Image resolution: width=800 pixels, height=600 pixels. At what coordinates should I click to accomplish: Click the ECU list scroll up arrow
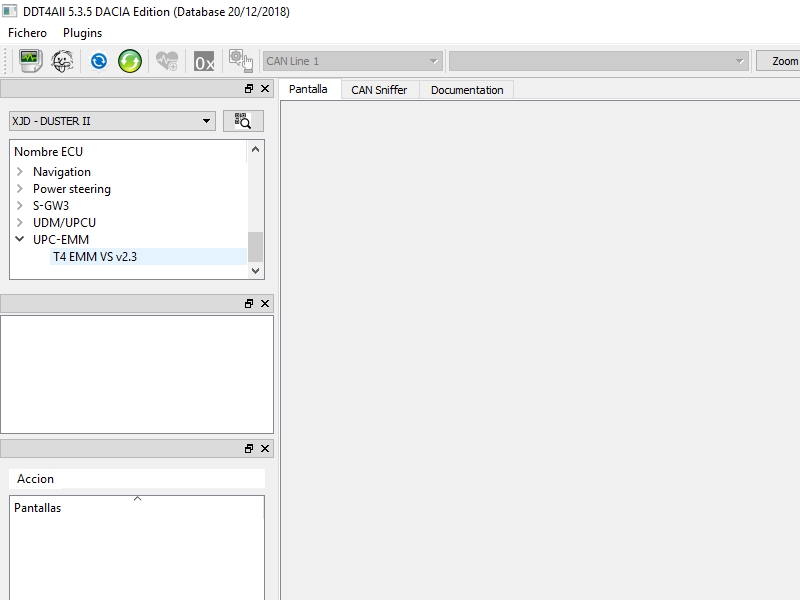point(256,149)
